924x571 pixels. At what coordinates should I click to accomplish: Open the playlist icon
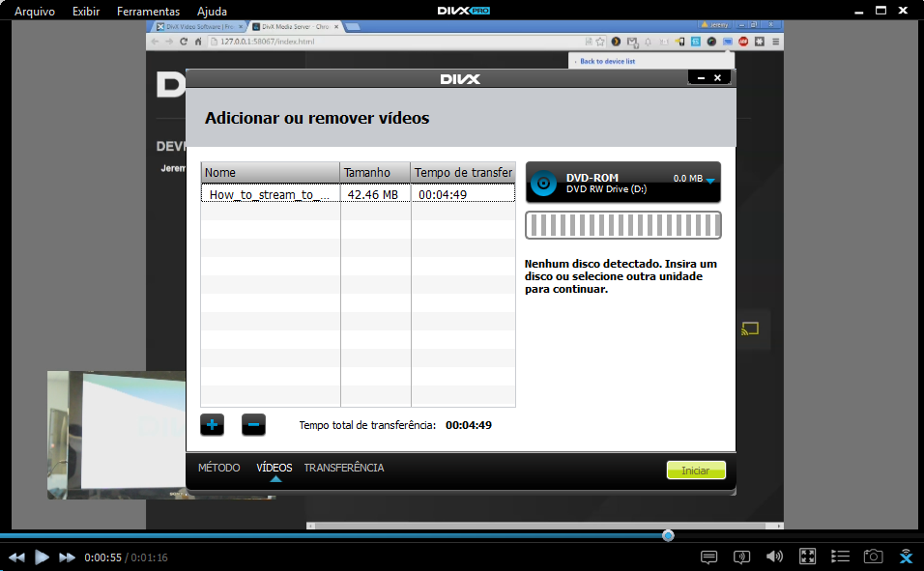(840, 557)
